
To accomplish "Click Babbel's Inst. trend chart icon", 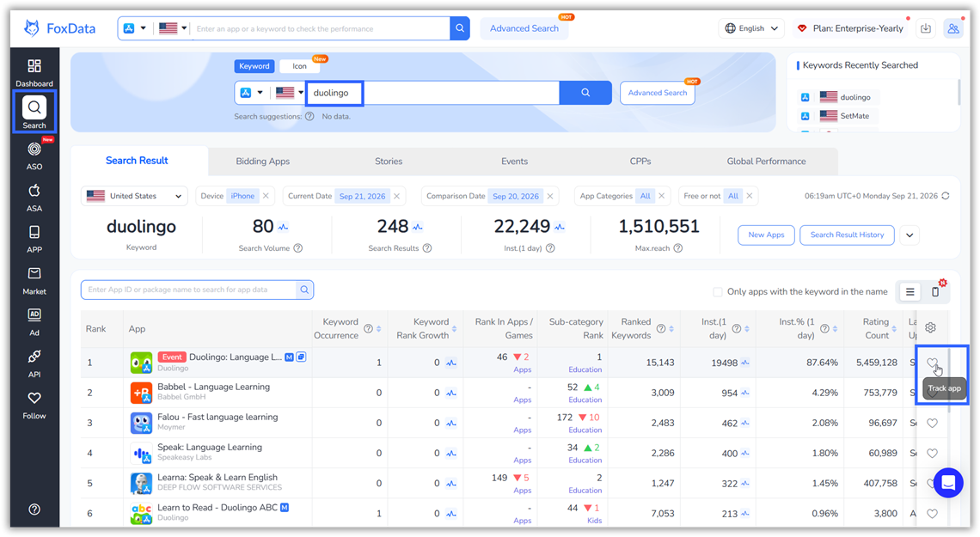I will [x=745, y=394].
